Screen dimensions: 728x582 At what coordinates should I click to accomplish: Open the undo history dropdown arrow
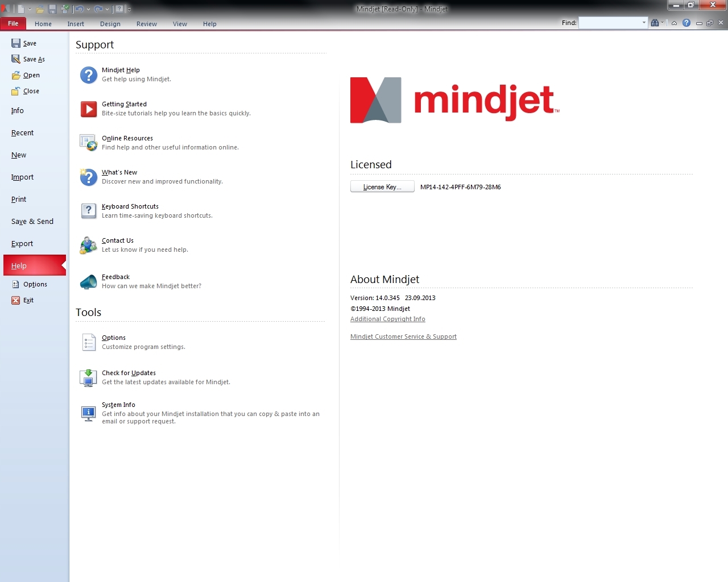[x=88, y=9]
